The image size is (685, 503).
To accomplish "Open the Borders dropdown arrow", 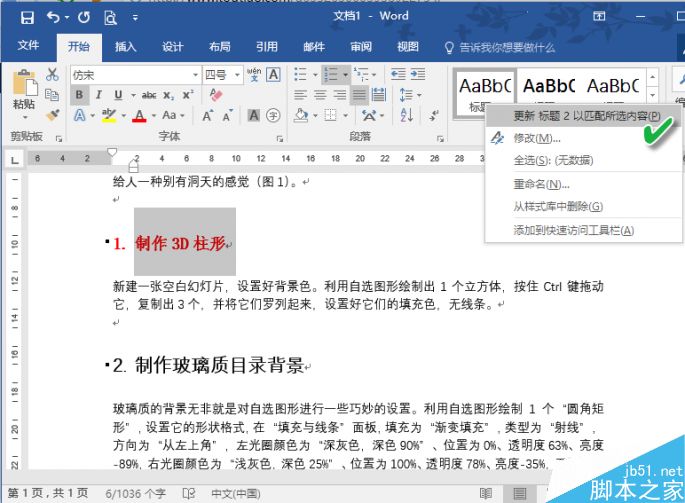I will click(346, 116).
